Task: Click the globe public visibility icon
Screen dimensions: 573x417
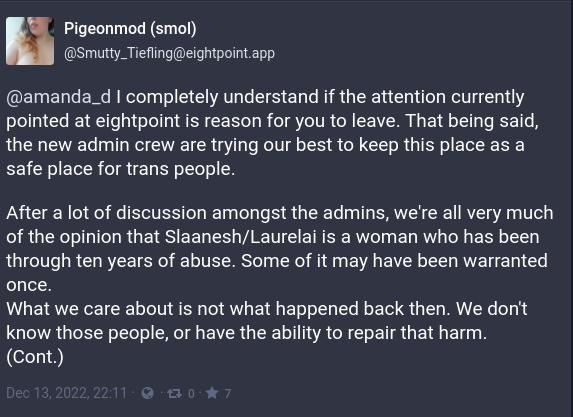Action: click(147, 393)
